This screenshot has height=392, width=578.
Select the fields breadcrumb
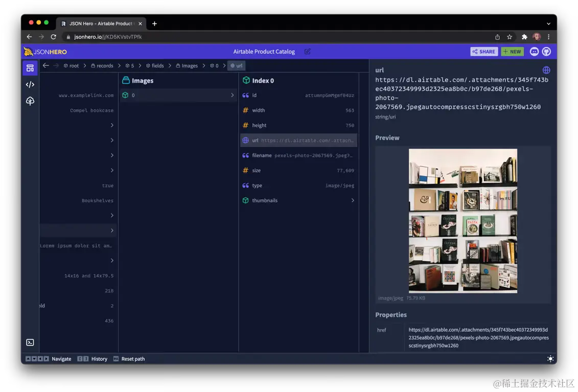(x=155, y=65)
